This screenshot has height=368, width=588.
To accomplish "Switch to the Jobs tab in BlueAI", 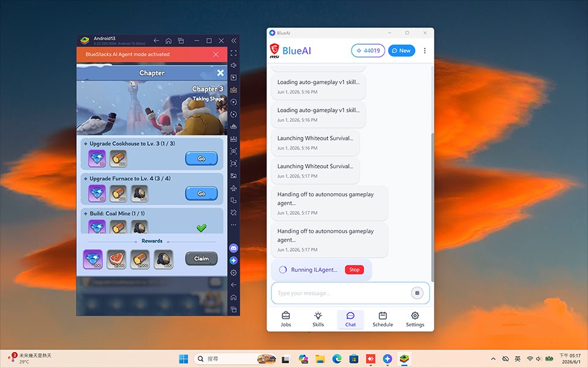I will point(286,319).
